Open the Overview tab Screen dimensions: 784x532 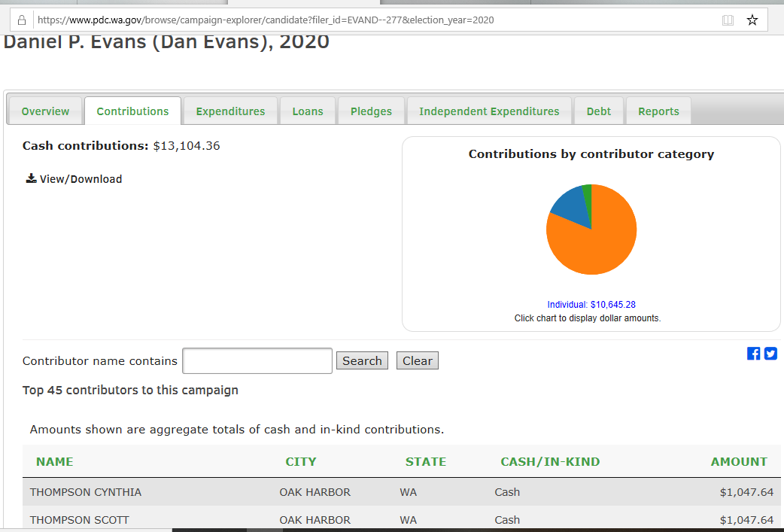pos(45,111)
